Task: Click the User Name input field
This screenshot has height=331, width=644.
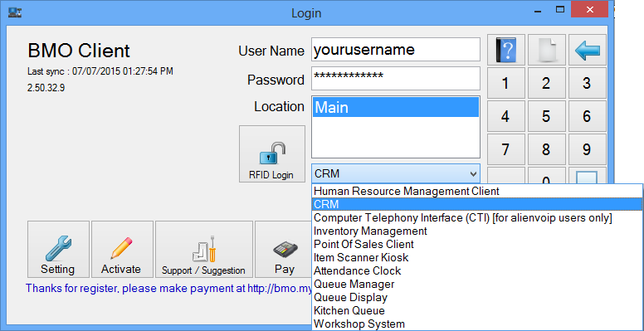Action: pyautogui.click(x=396, y=49)
